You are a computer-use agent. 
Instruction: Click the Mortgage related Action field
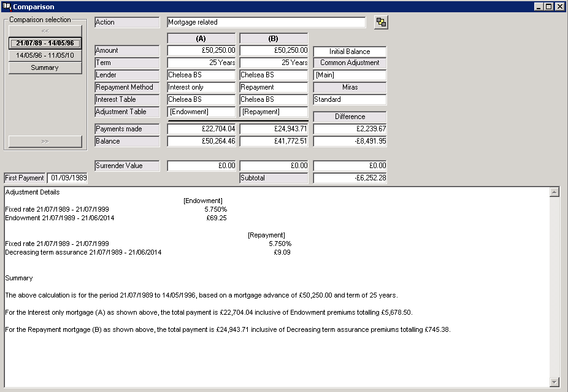point(266,22)
